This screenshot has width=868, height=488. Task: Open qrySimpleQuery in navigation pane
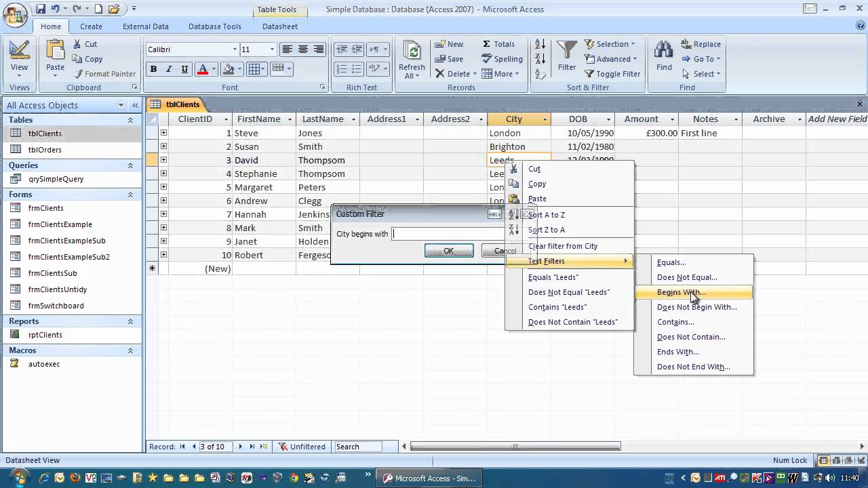pos(56,179)
